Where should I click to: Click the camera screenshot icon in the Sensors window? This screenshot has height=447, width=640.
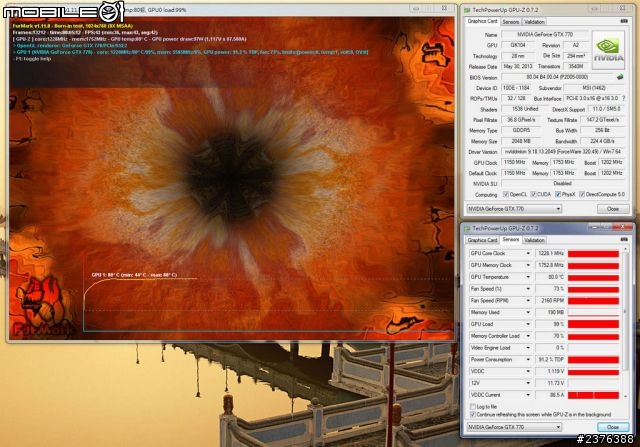tap(624, 240)
